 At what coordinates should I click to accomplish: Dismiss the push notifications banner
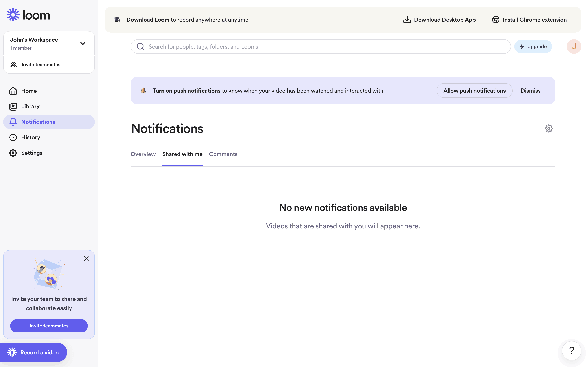coord(530,90)
